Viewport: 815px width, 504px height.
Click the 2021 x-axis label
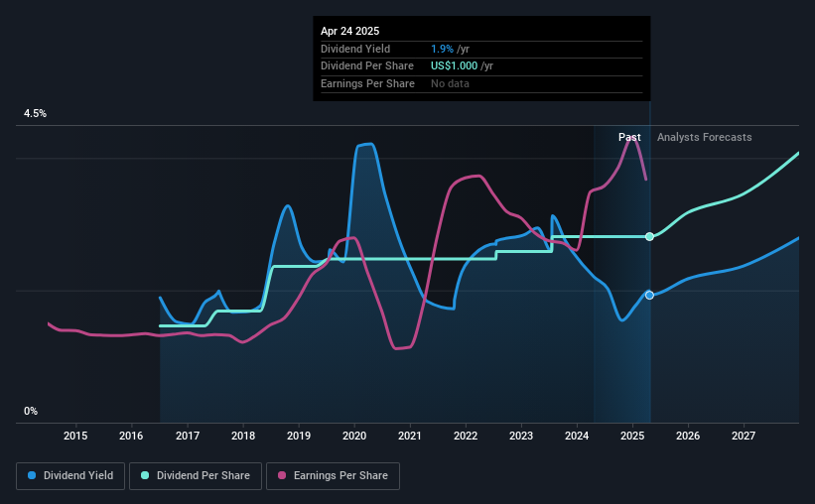(x=410, y=436)
